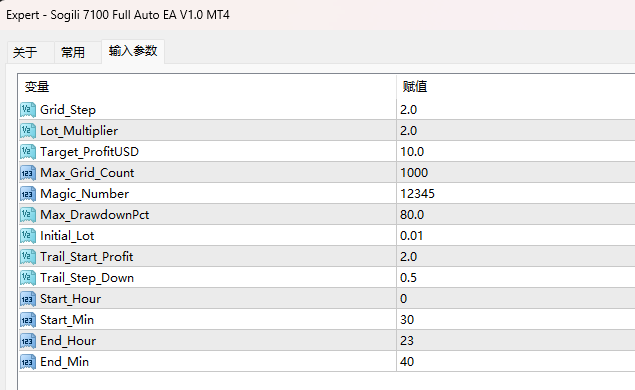This screenshot has height=390, width=635.
Task: Select the Max_DrawdownPct variable icon
Action: [x=28, y=215]
